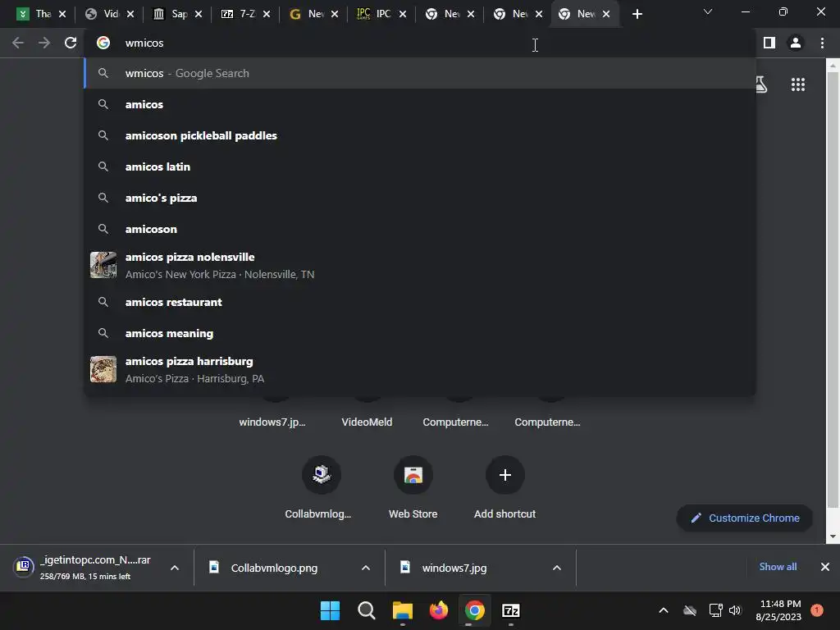This screenshot has width=840, height=630.
Task: Show hidden system tray icons
Action: (663, 610)
